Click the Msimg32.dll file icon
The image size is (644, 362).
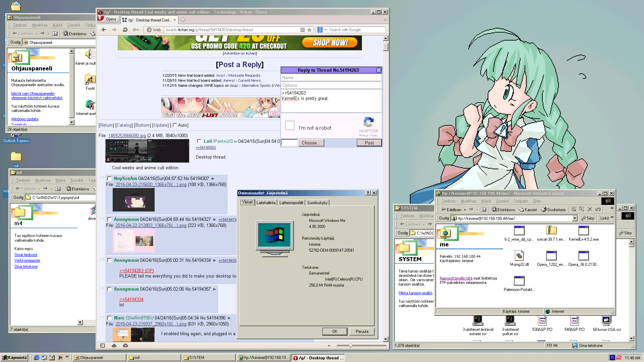click(519, 256)
